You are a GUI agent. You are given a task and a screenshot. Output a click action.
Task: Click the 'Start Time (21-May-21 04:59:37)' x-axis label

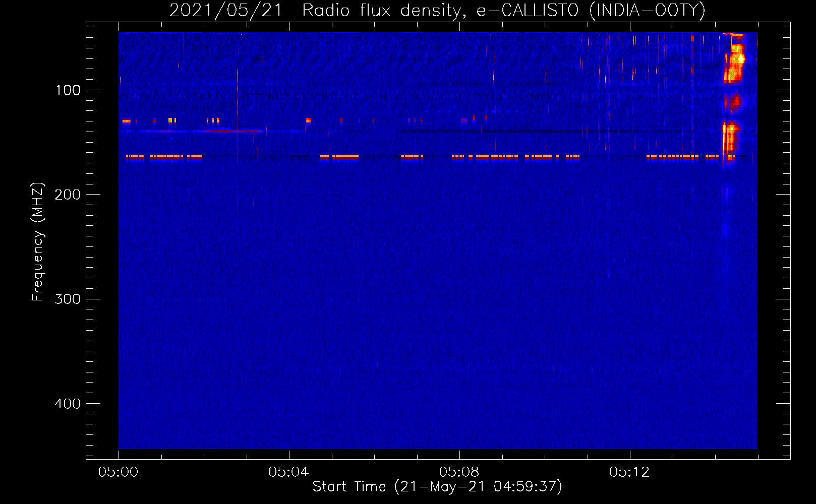[437, 487]
